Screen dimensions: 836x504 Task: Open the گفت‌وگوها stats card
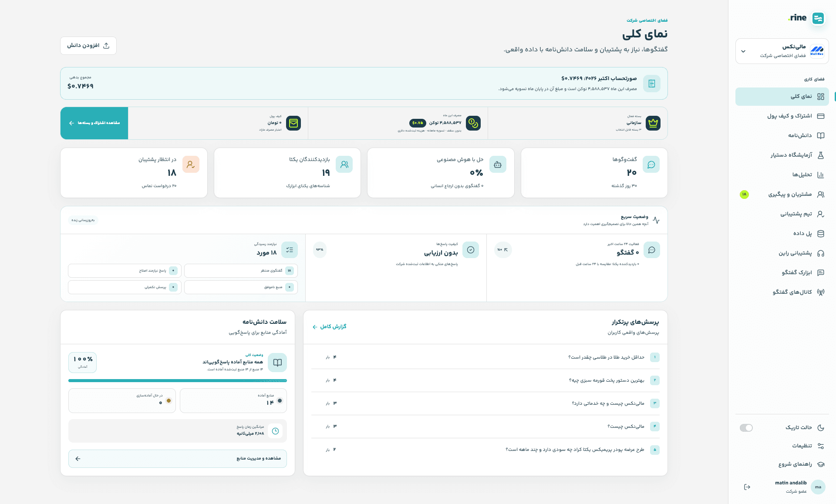594,173
